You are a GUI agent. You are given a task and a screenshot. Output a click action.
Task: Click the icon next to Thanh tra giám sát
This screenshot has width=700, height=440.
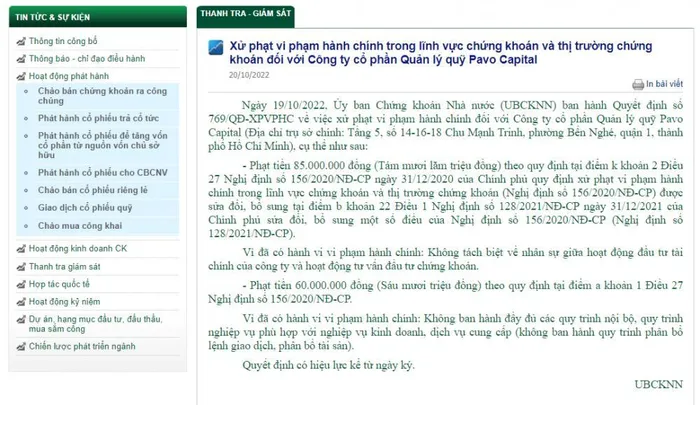pos(21,266)
